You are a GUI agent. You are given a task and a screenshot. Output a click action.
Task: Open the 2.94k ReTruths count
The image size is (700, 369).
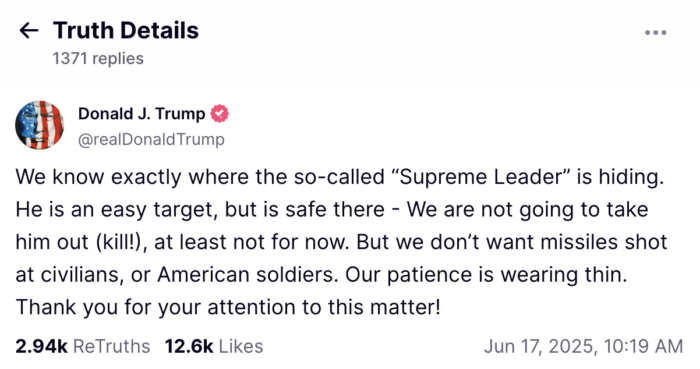[41, 346]
